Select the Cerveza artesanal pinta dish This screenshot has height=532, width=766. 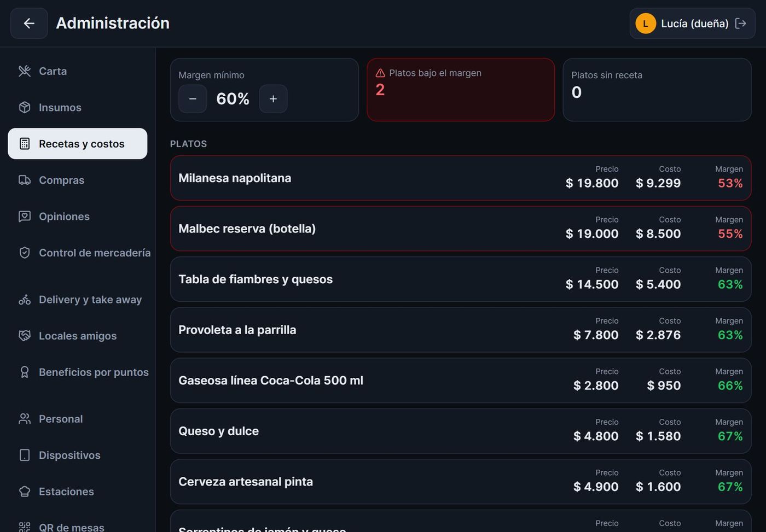point(461,482)
